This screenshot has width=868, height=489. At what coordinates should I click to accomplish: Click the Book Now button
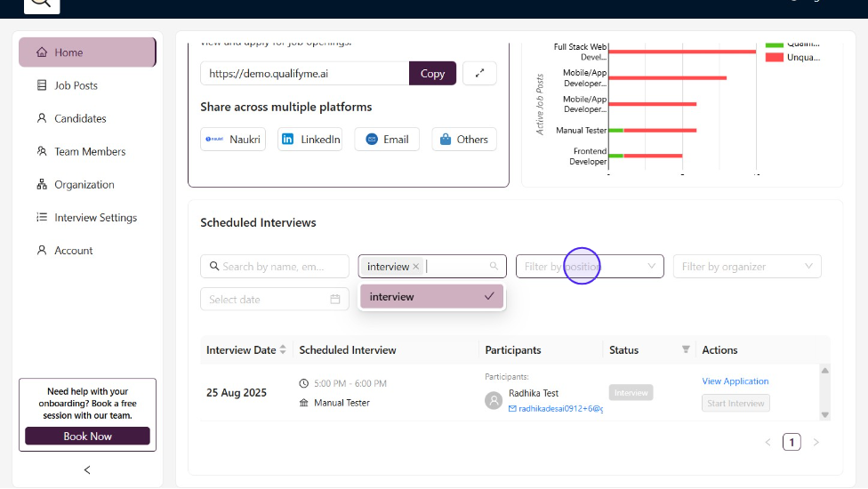(87, 437)
